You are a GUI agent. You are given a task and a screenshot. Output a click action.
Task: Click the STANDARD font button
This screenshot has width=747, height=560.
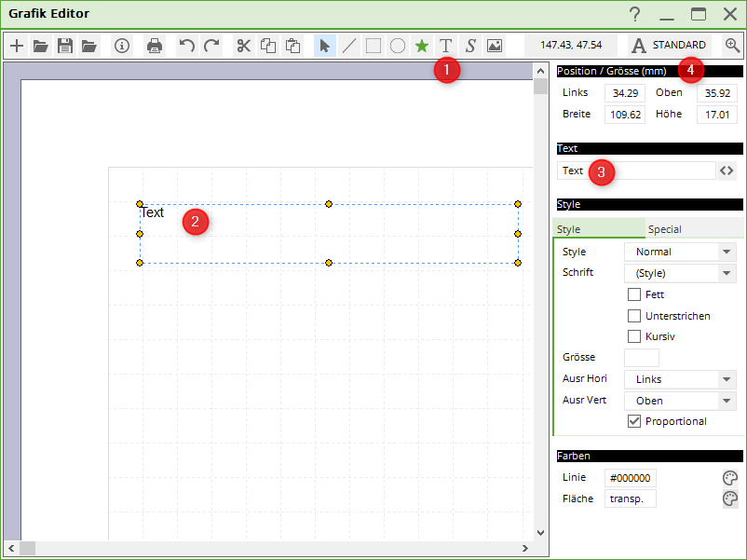tap(669, 45)
